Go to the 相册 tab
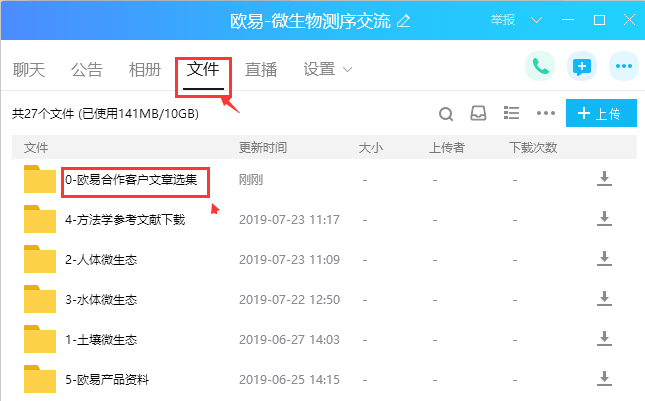Viewport: 645px width, 401px height. [145, 70]
